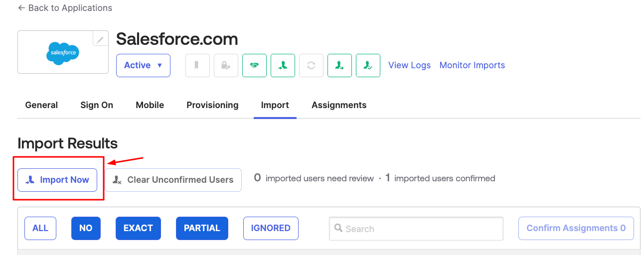This screenshot has width=644, height=255.
Task: Switch to the Sign On tab
Action: coord(97,105)
